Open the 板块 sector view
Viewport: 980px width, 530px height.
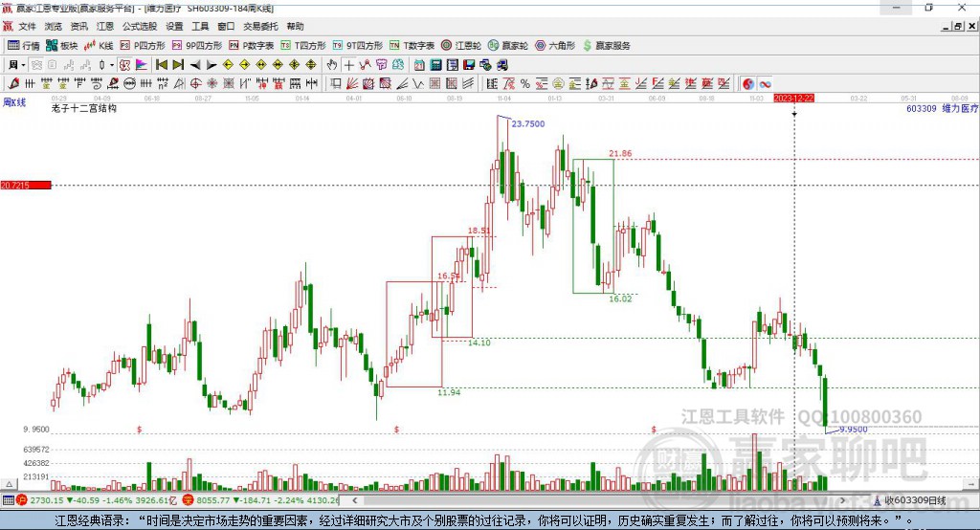coord(61,46)
